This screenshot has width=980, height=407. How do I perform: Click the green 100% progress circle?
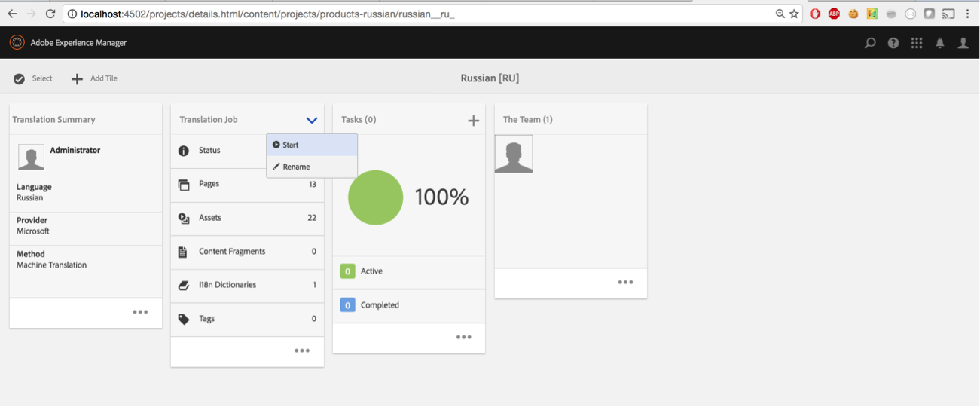pyautogui.click(x=375, y=197)
